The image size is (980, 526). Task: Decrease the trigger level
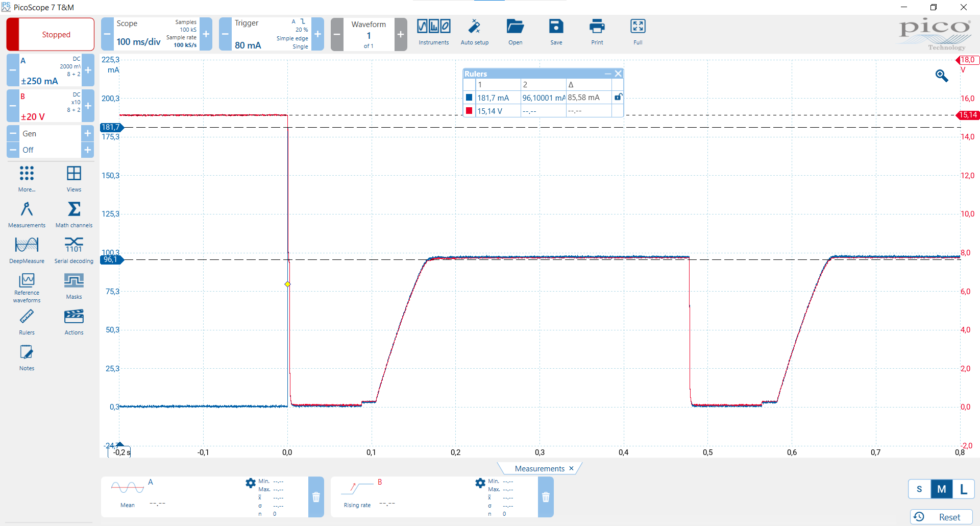point(225,34)
